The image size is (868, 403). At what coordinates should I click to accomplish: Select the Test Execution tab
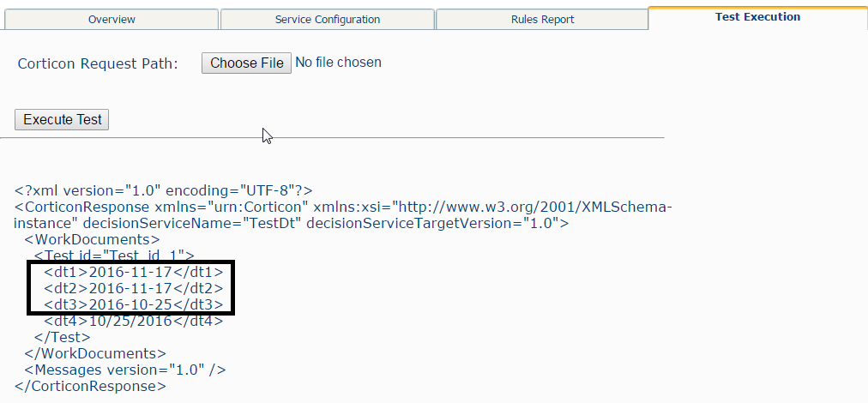coord(758,17)
